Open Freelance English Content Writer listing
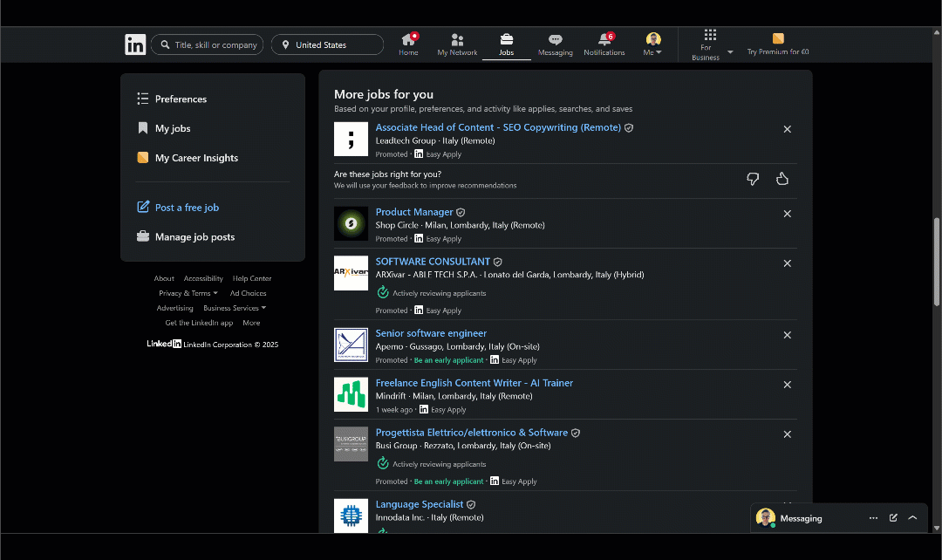Viewport: 942px width, 560px height. click(474, 383)
